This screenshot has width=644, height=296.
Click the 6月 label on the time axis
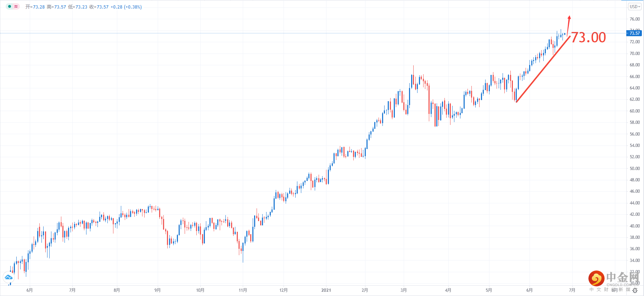point(30,290)
